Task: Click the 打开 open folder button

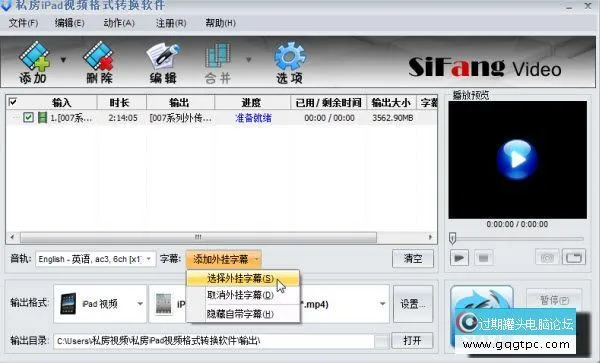Action: point(412,340)
